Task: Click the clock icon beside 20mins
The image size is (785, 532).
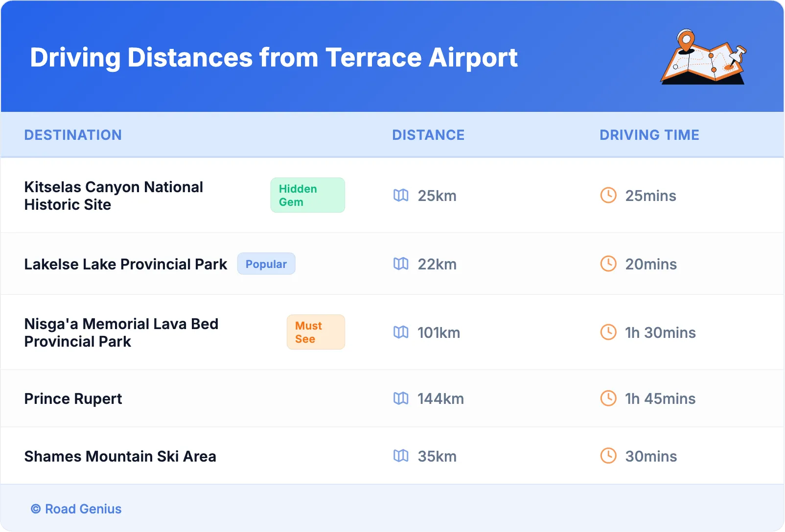Action: 608,264
